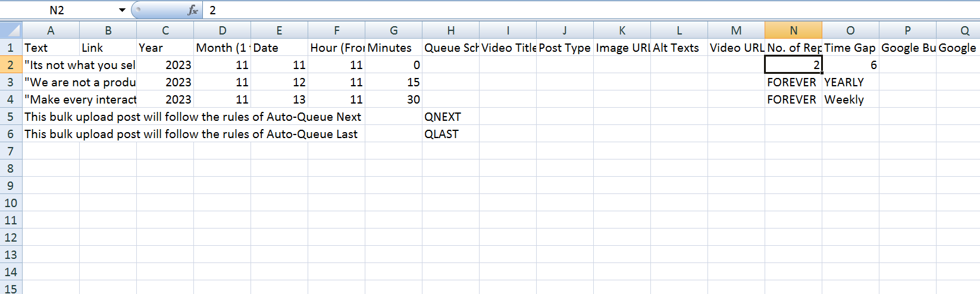Screen dimensions: 980x294
Task: Click the 'Alt Texts' header cell
Action: pos(679,48)
